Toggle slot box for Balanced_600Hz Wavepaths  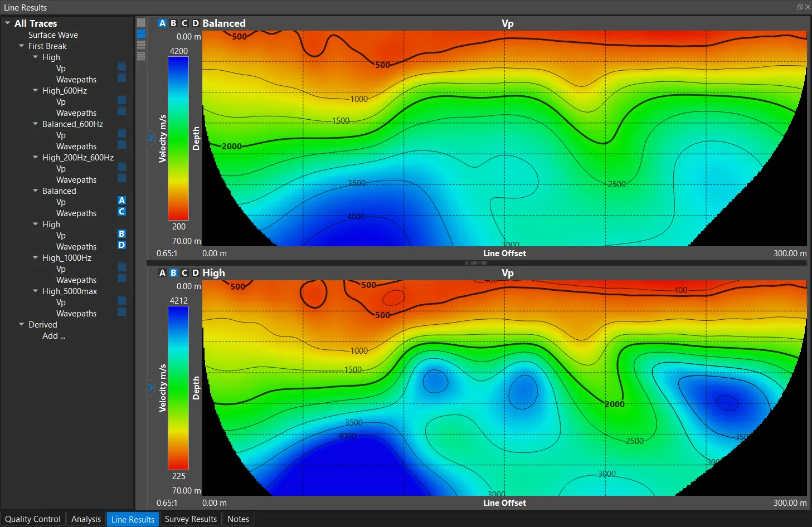(x=121, y=145)
